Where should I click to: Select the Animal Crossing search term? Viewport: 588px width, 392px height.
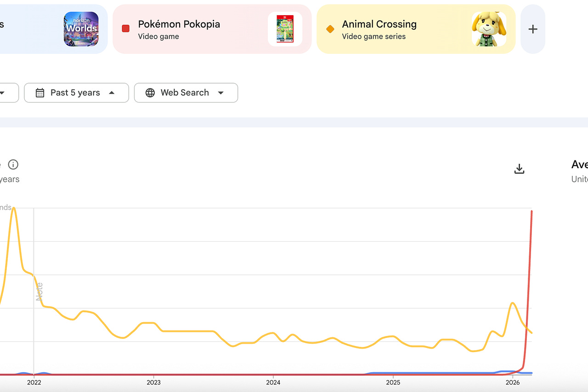tap(416, 29)
